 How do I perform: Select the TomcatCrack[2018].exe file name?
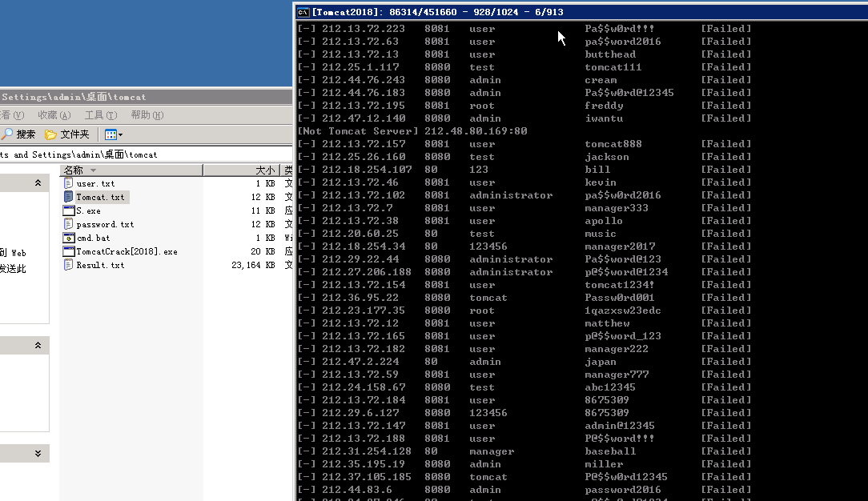(x=127, y=251)
